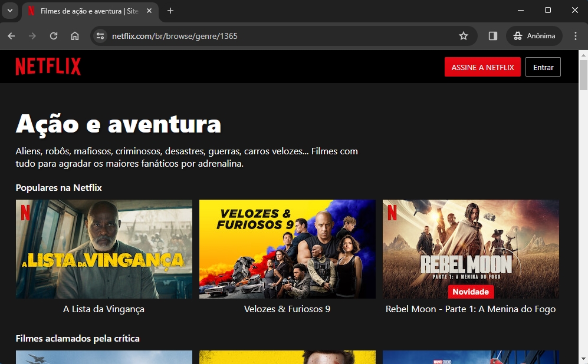Viewport: 588px width, 364px height.
Task: Open the Anônima incognito profile button
Action: [x=534, y=36]
